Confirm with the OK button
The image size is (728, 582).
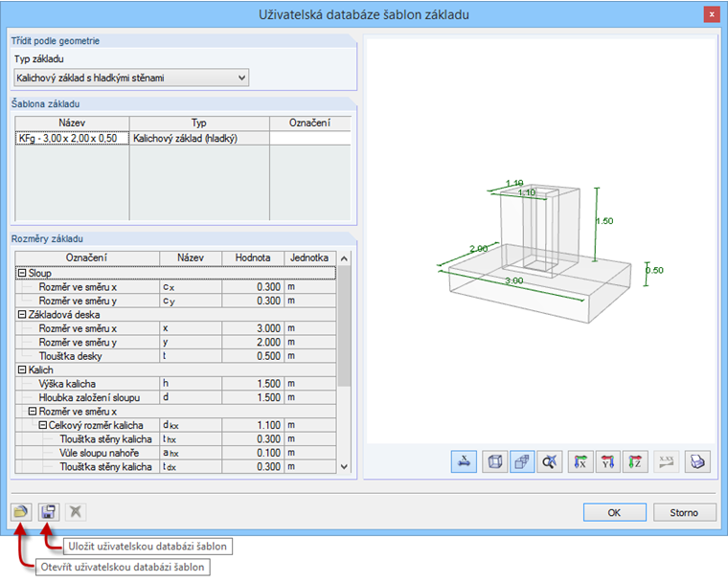click(614, 512)
